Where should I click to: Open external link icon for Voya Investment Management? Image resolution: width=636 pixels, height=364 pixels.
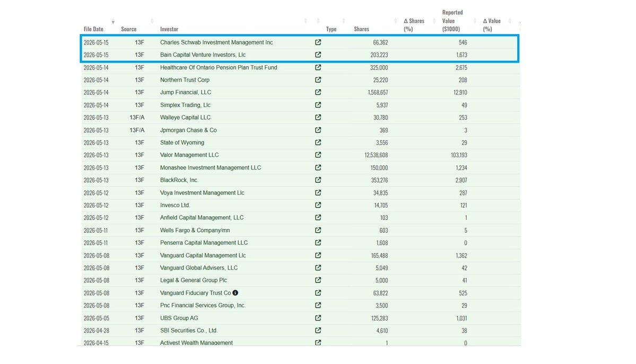318,192
